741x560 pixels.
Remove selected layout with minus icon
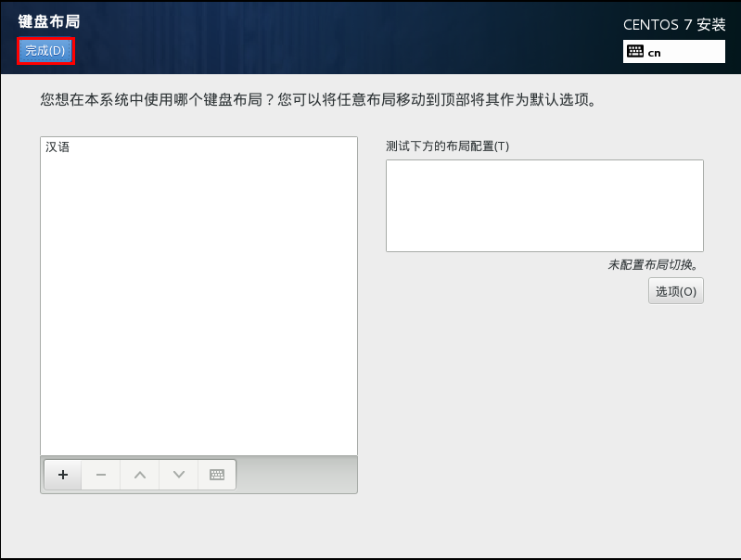(101, 475)
